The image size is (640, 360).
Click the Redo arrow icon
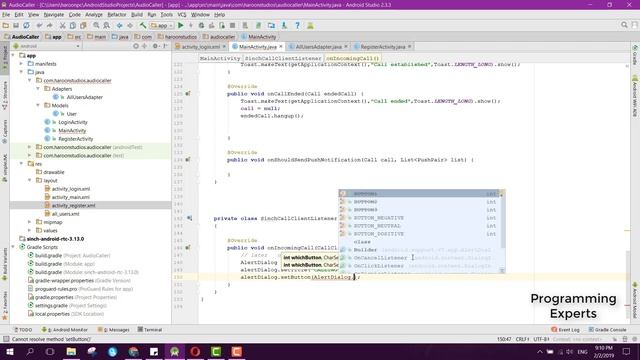click(49, 25)
